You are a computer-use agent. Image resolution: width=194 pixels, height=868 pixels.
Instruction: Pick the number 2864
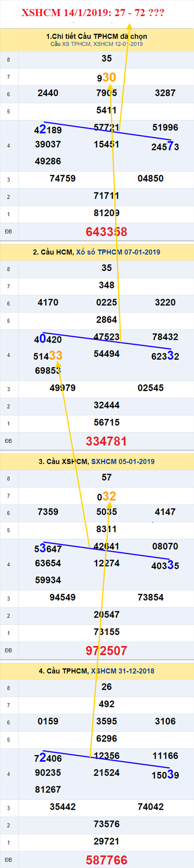click(107, 320)
